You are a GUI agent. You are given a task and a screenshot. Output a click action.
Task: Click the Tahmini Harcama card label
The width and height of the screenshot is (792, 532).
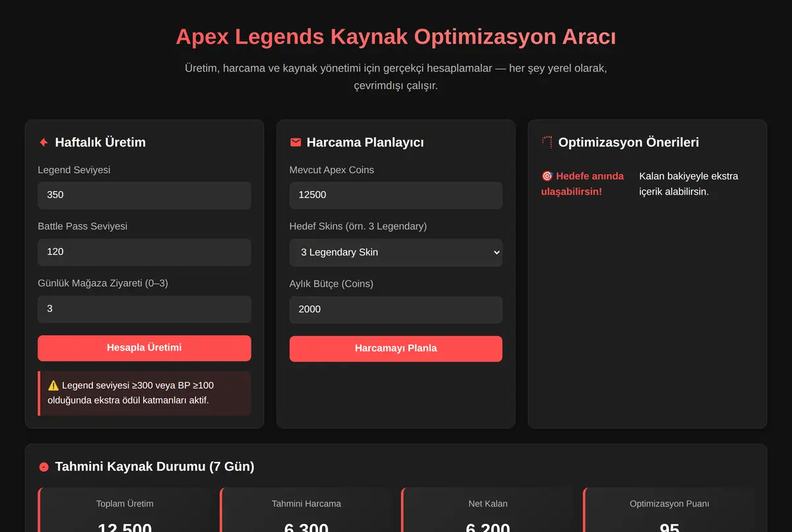tap(306, 504)
